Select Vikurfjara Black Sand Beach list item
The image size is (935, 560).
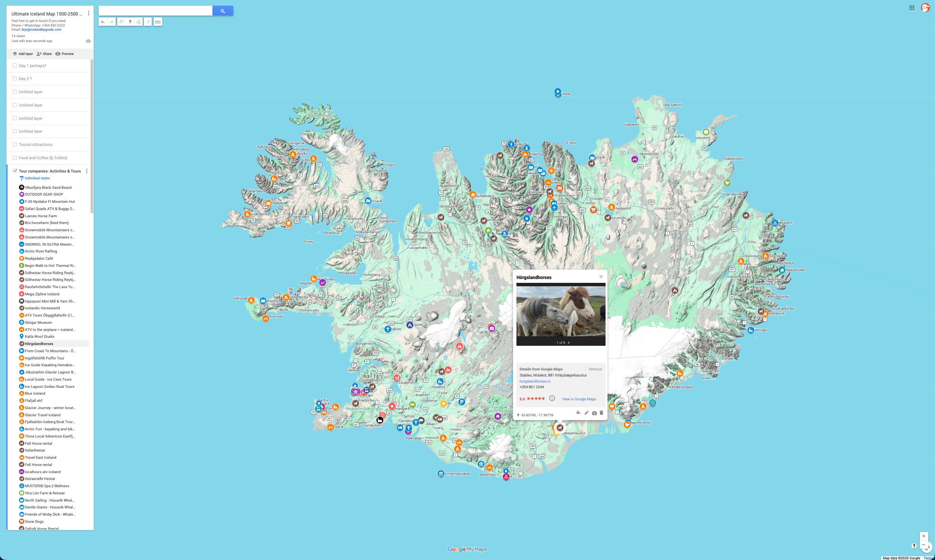tap(48, 187)
